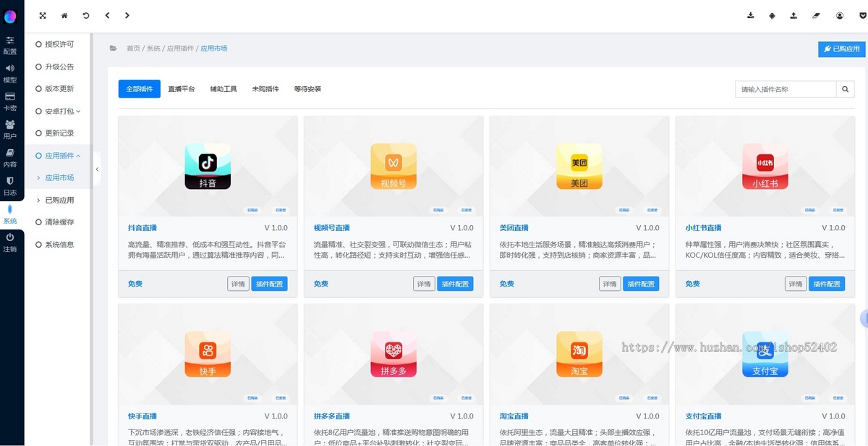868x446 pixels.
Task: Go to home via the house icon
Action: 64,15
